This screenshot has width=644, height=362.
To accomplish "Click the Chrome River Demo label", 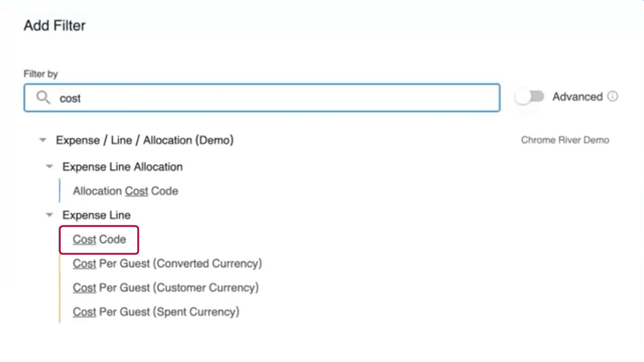I will [565, 140].
